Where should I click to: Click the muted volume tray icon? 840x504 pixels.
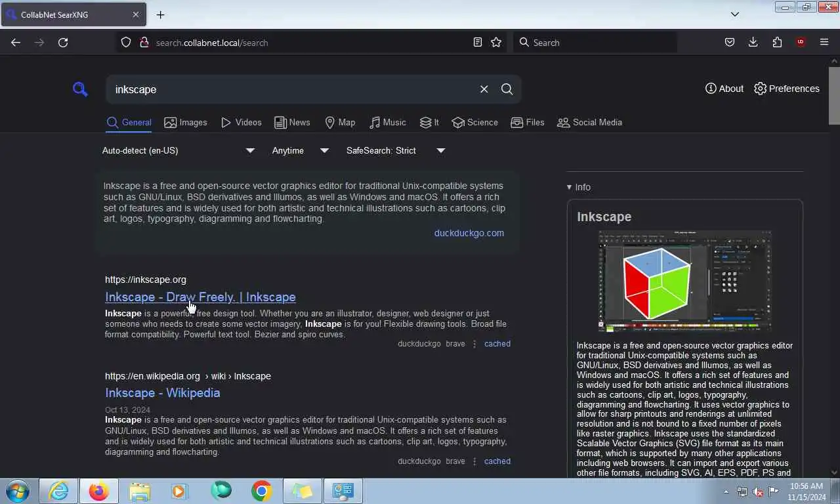758,492
